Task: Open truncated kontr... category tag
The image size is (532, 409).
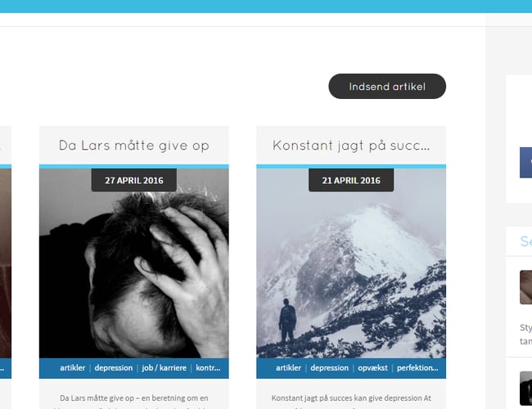Action: pos(208,368)
